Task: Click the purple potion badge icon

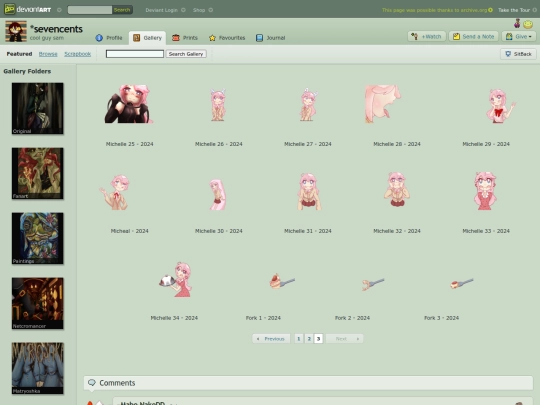Action: (517, 24)
